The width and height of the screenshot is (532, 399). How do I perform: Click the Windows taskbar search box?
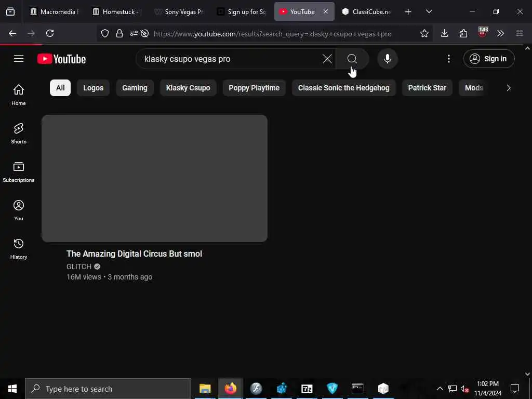pyautogui.click(x=108, y=389)
